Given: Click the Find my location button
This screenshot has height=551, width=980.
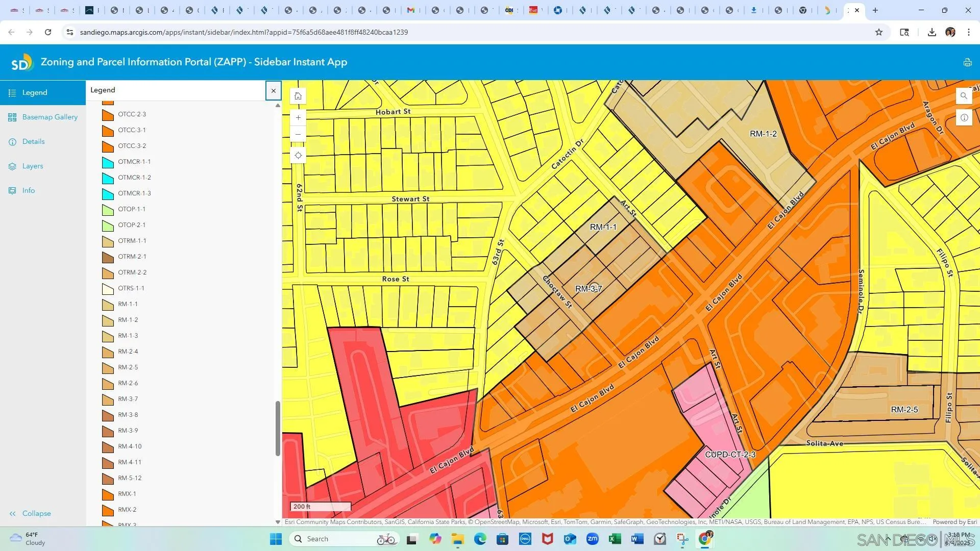Looking at the screenshot, I should [298, 156].
